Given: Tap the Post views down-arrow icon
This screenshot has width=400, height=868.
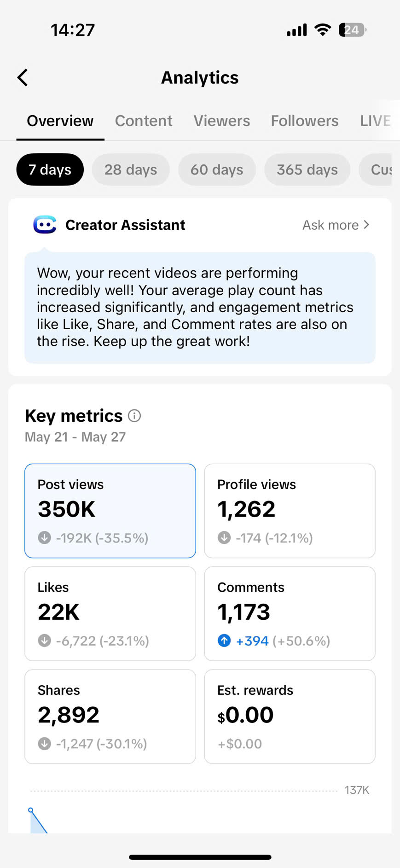Looking at the screenshot, I should (45, 538).
